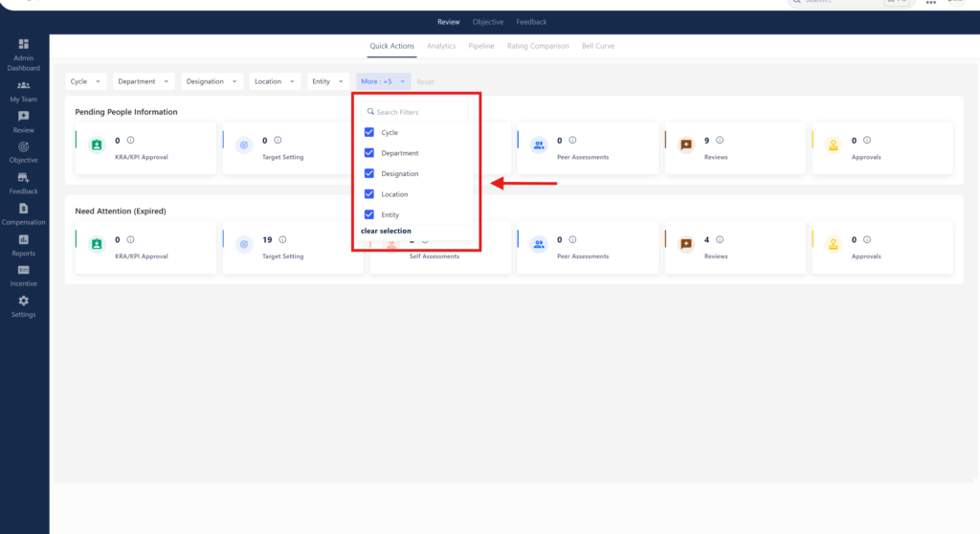Image resolution: width=980 pixels, height=534 pixels.
Task: Click Approvals icon in Pending section
Action: pyautogui.click(x=834, y=145)
